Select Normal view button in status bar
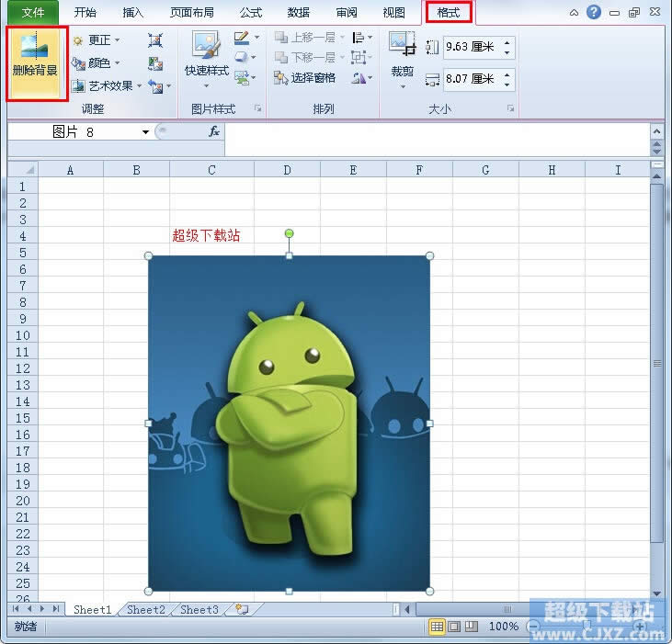Screen dimensions: 672x644 438,627
